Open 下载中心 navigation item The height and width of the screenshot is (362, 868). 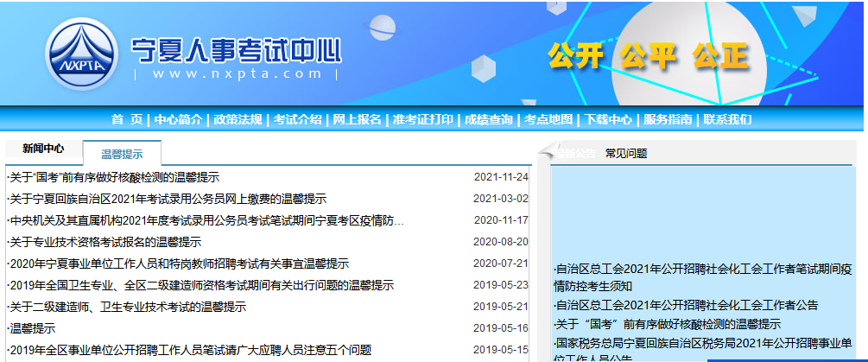608,119
